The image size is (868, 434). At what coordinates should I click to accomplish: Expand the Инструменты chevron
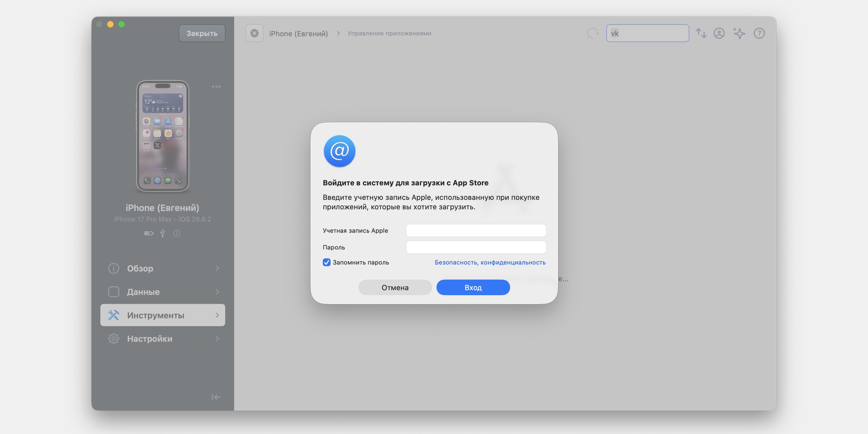[217, 315]
